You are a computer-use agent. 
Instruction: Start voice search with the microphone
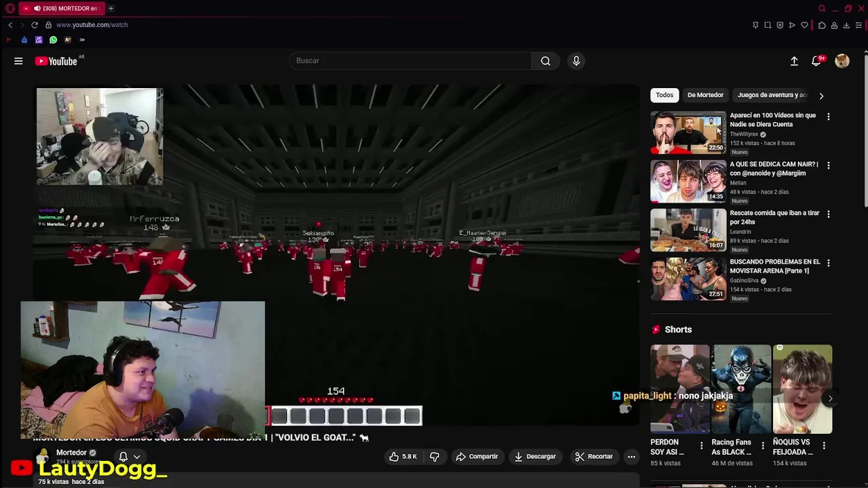pyautogui.click(x=576, y=61)
